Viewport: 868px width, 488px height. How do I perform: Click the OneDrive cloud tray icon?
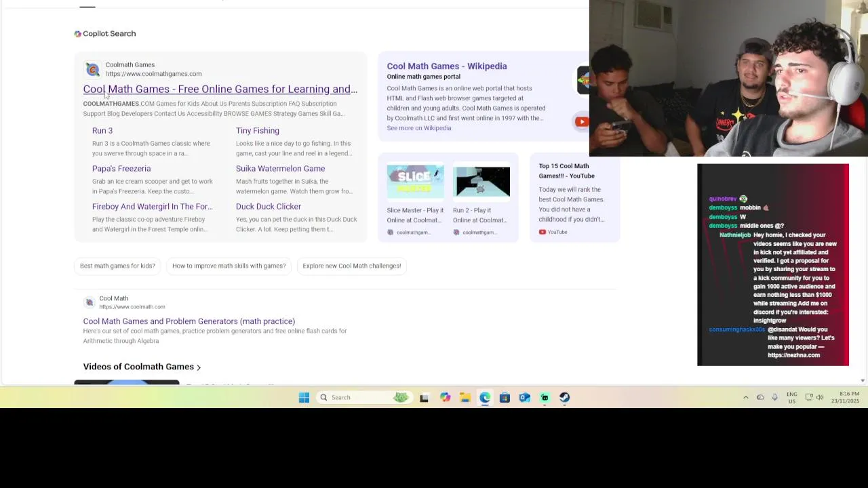point(760,397)
